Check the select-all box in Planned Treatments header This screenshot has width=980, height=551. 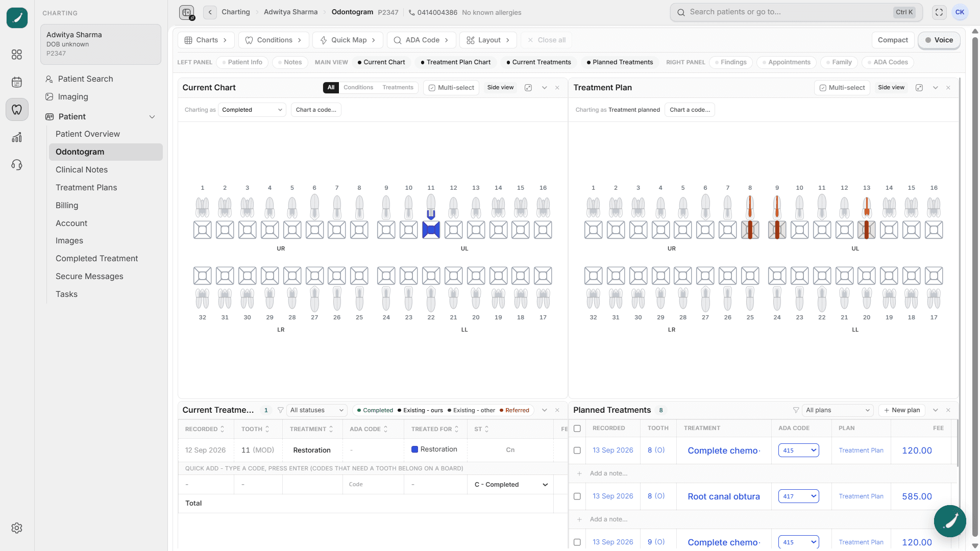click(577, 429)
